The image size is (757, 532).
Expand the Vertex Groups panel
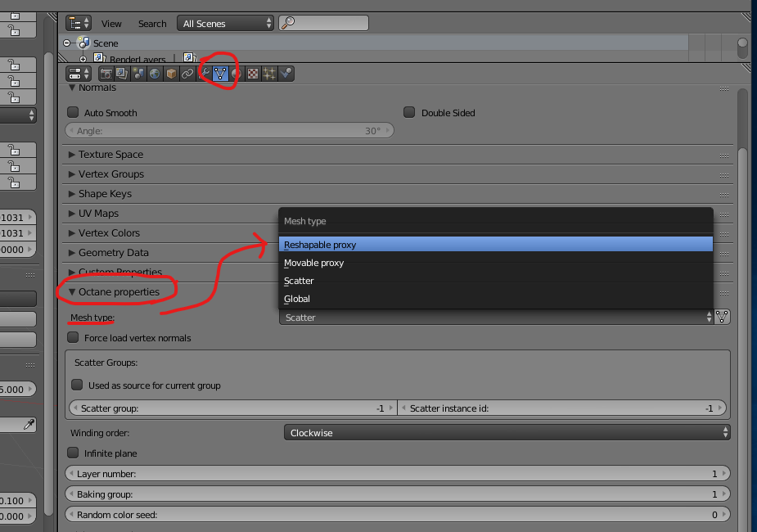click(x=72, y=174)
